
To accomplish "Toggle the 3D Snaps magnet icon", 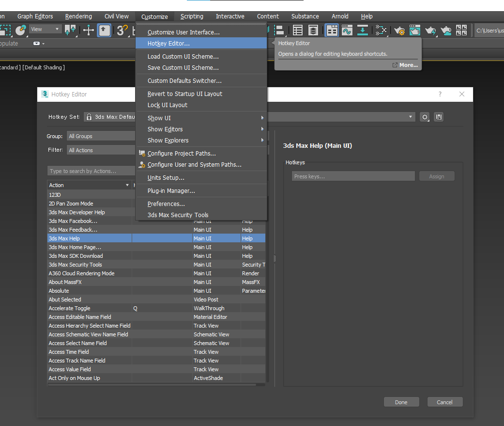I will [122, 30].
